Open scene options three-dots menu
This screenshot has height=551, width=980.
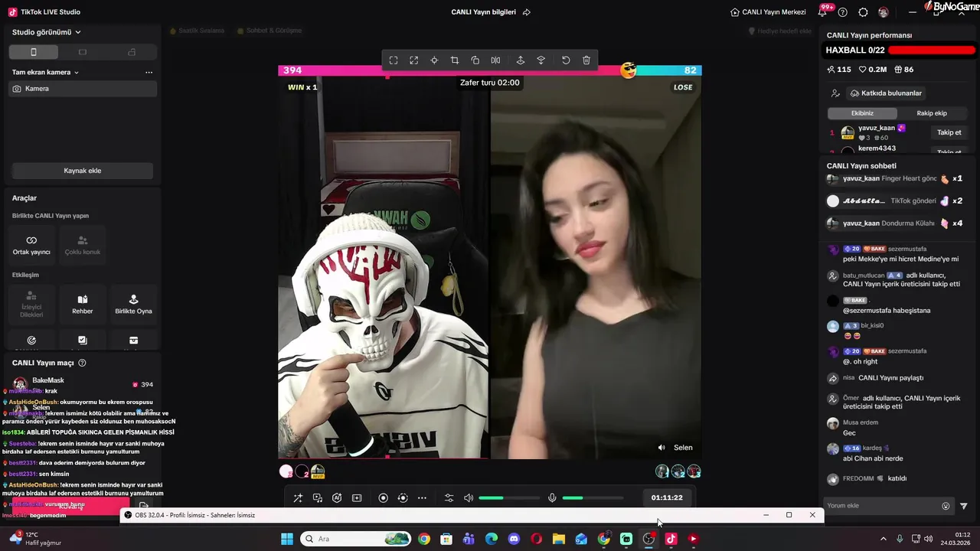tap(149, 72)
